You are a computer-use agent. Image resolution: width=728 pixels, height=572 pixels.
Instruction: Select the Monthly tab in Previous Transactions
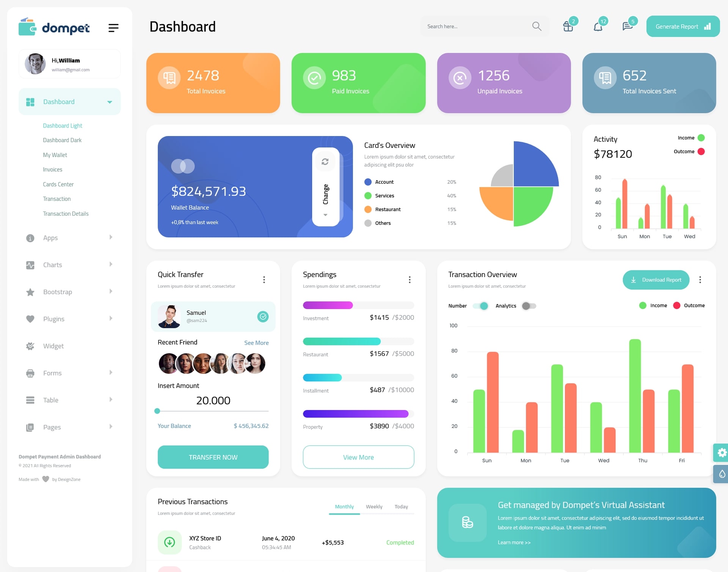tap(344, 506)
